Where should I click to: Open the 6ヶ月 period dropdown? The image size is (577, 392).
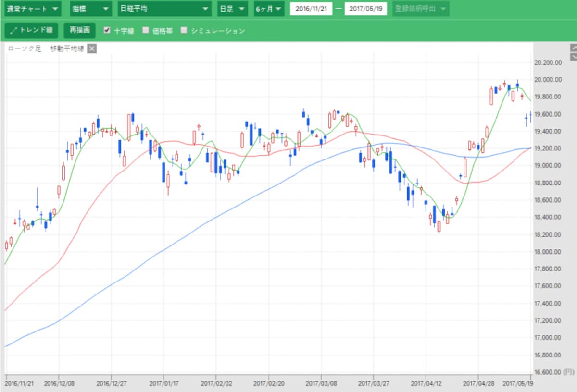point(269,9)
